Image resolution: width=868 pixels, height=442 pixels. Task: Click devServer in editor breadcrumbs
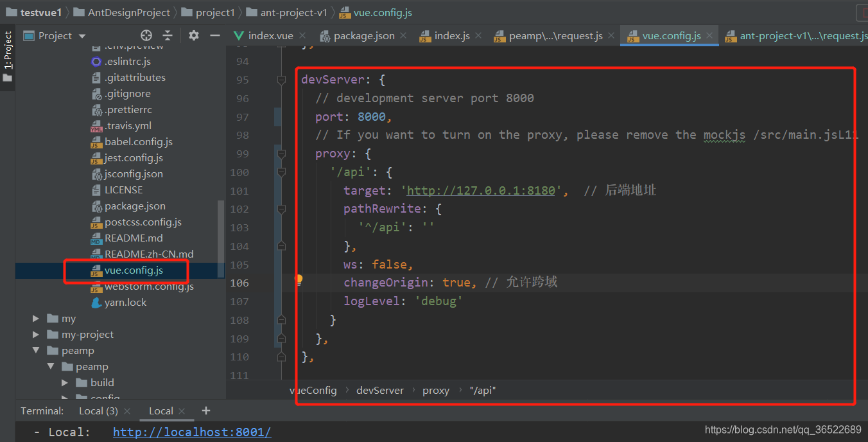pyautogui.click(x=380, y=391)
